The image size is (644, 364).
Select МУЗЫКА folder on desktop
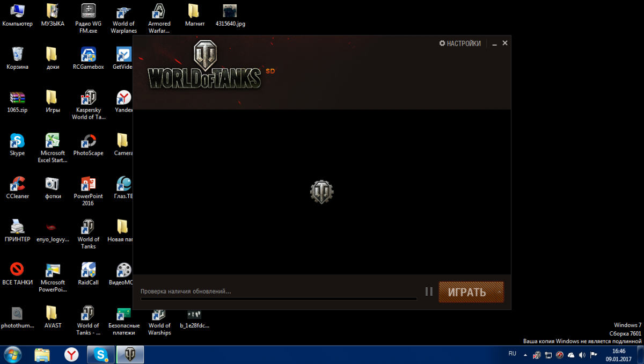tap(52, 15)
